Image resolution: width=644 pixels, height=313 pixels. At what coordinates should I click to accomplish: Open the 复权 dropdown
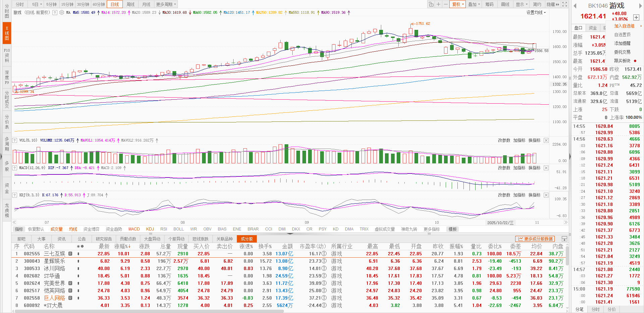click(458, 4)
